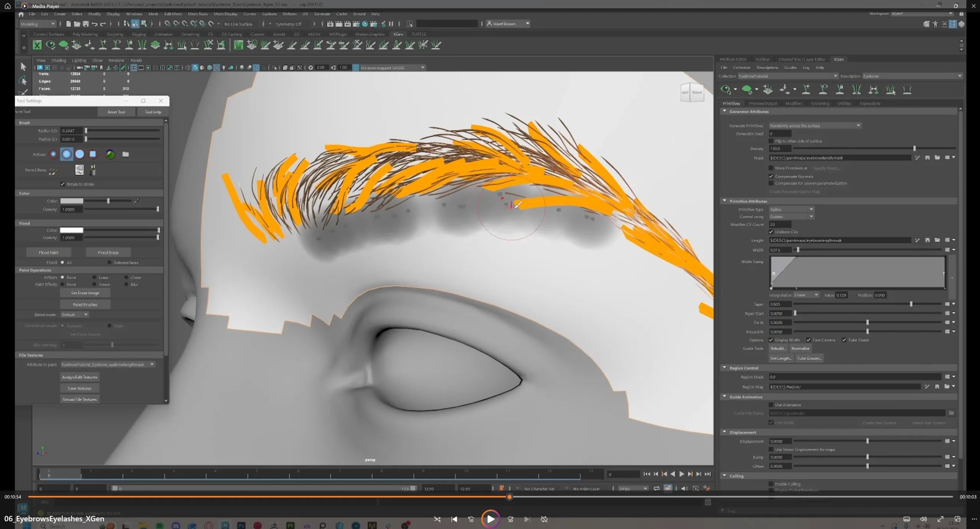Go to previous track in Media Player
The image size is (980, 529).
[x=454, y=519]
